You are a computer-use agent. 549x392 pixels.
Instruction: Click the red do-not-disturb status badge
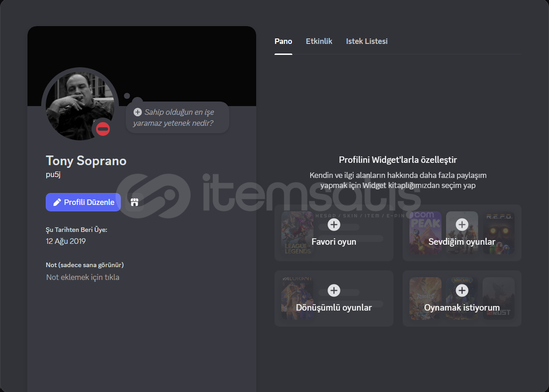pyautogui.click(x=103, y=129)
